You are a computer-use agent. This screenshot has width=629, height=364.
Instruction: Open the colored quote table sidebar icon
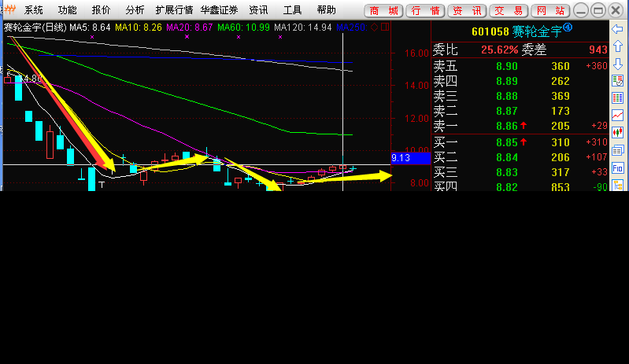coord(617,98)
